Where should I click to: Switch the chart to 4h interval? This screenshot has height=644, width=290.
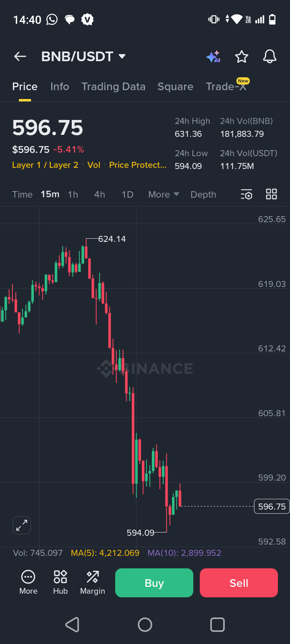click(x=99, y=195)
